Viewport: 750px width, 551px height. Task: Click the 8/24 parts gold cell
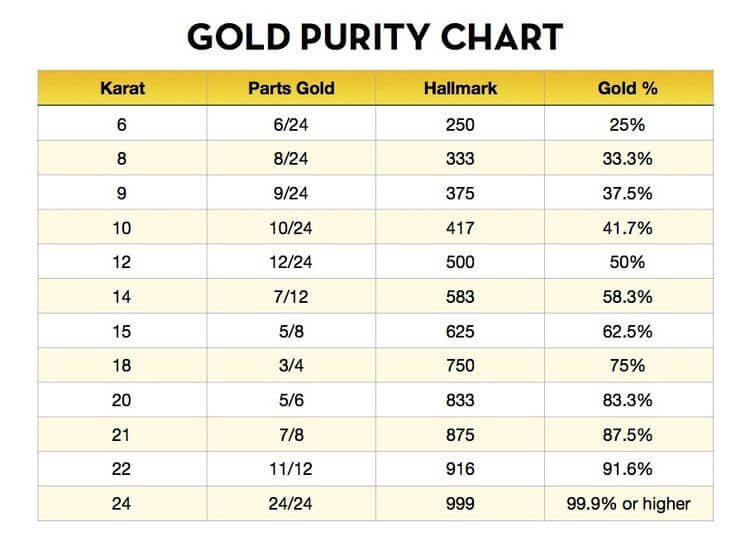291,159
